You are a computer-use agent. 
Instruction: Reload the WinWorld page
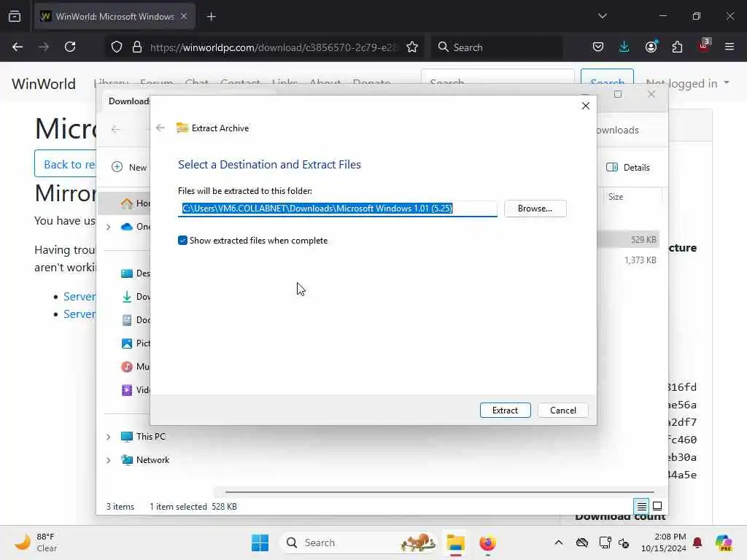coord(70,47)
